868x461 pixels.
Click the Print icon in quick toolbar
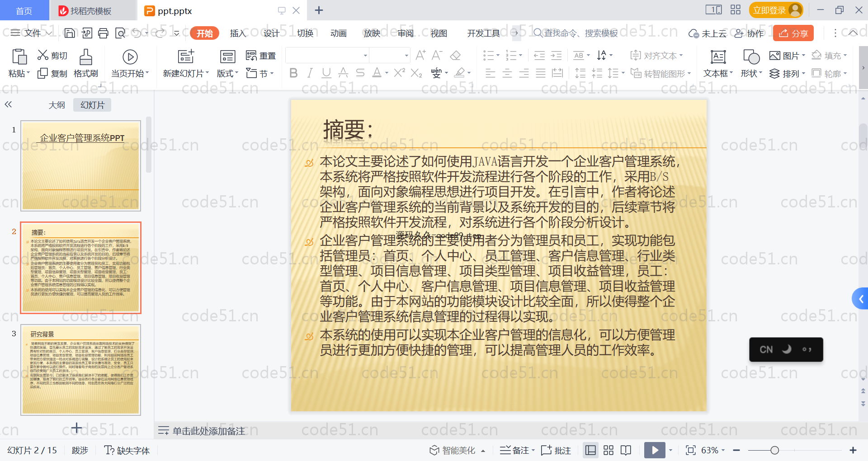coord(104,33)
